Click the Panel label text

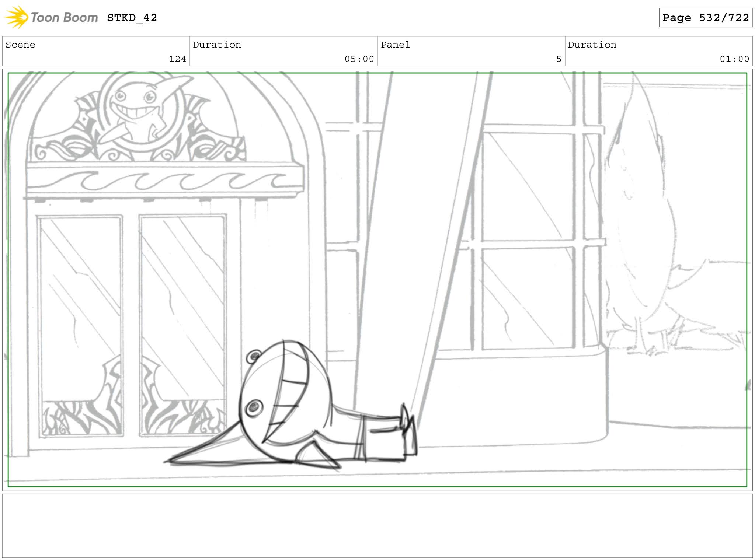tap(395, 45)
